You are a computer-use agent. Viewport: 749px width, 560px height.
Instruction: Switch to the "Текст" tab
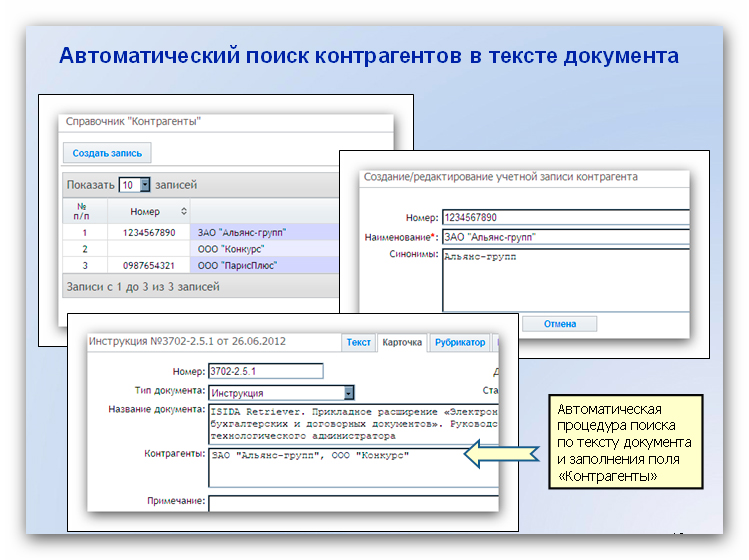click(358, 342)
